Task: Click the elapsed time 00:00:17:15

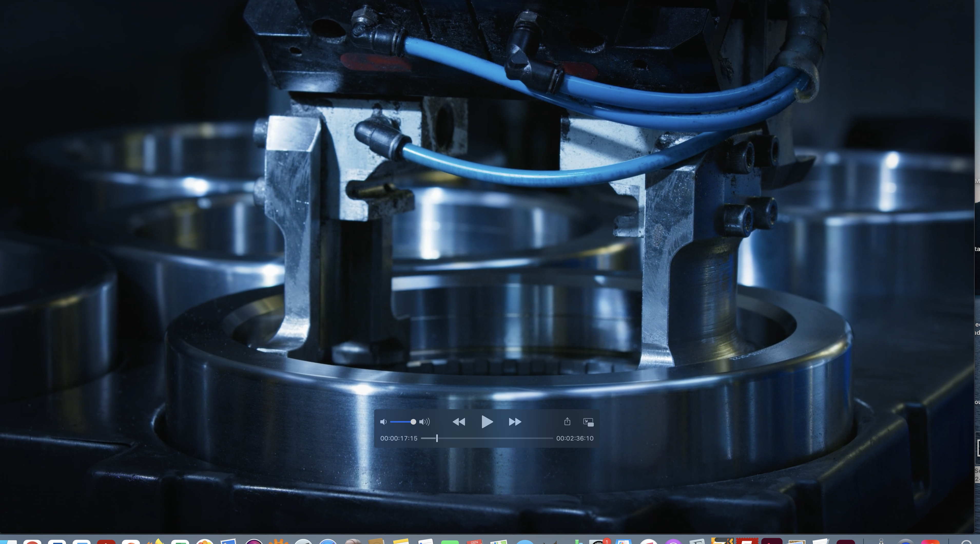Action: coord(399,438)
